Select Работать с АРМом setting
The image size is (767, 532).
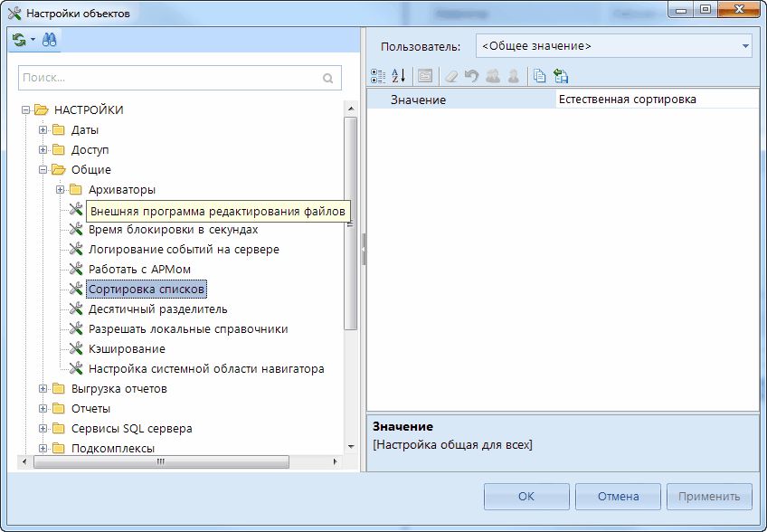(140, 270)
